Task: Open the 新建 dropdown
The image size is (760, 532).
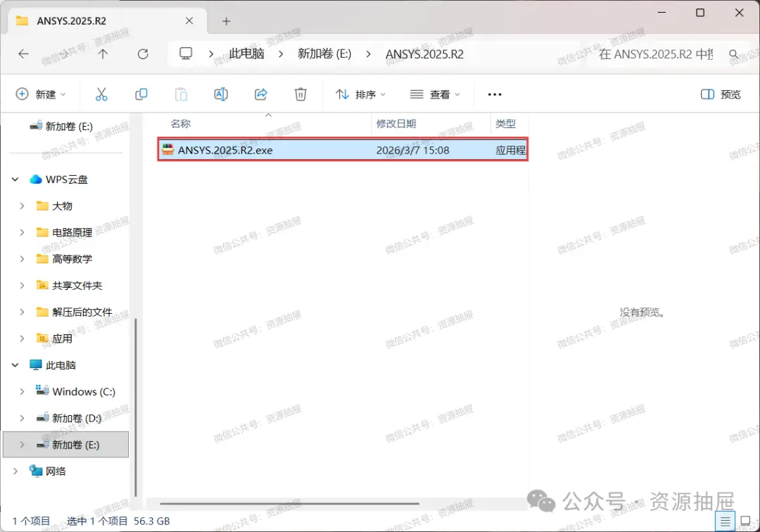Action: [41, 94]
